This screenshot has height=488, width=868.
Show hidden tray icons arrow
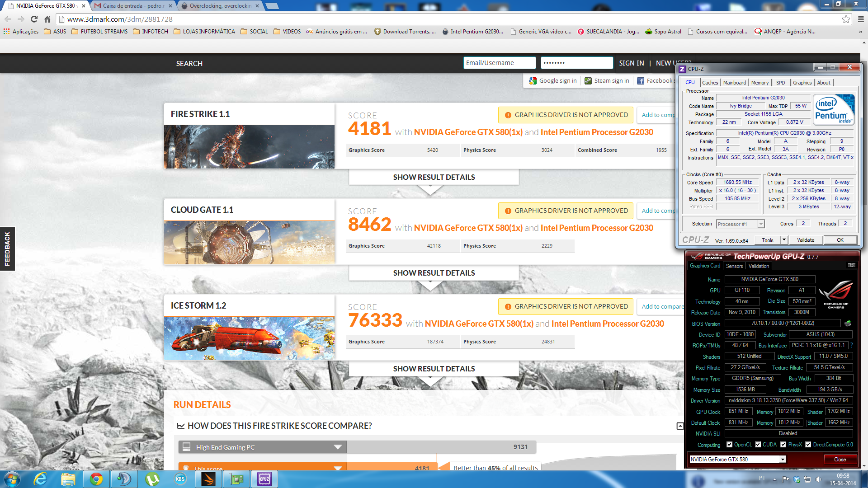[774, 479]
